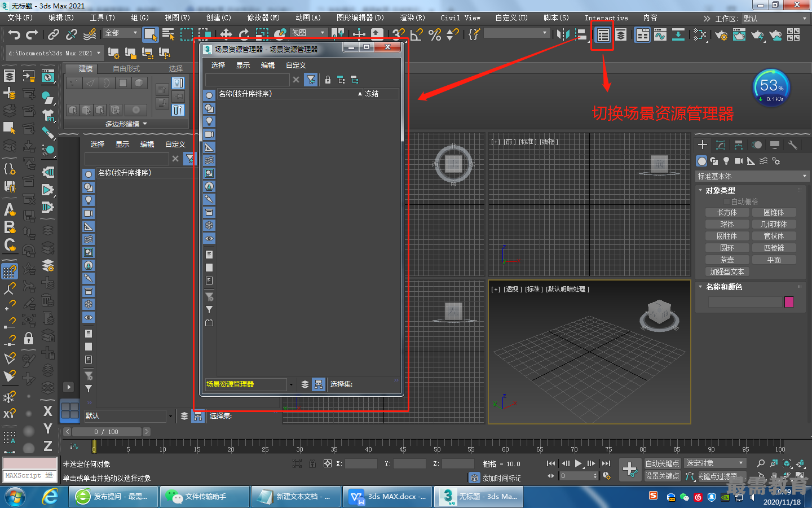
Task: Switch to the 自由形式 ribbon tab
Action: tap(126, 69)
